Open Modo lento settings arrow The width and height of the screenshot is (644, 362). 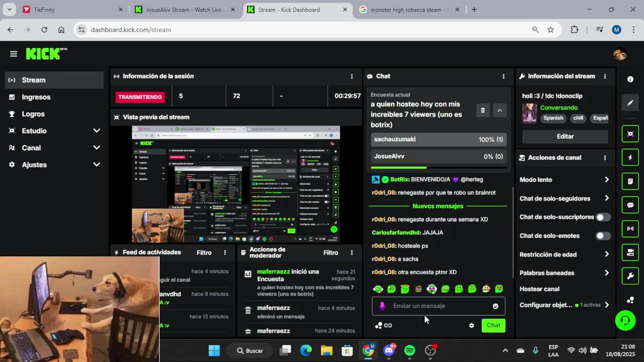point(606,179)
